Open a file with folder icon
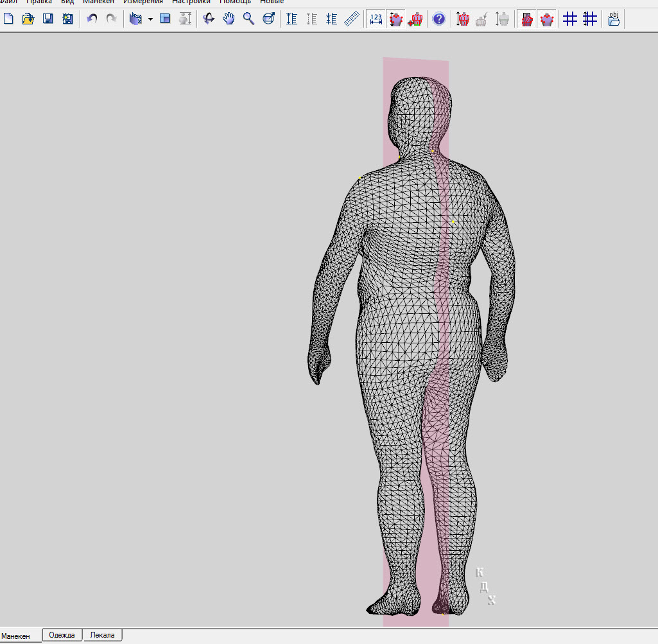This screenshot has height=644, width=658. [x=28, y=19]
